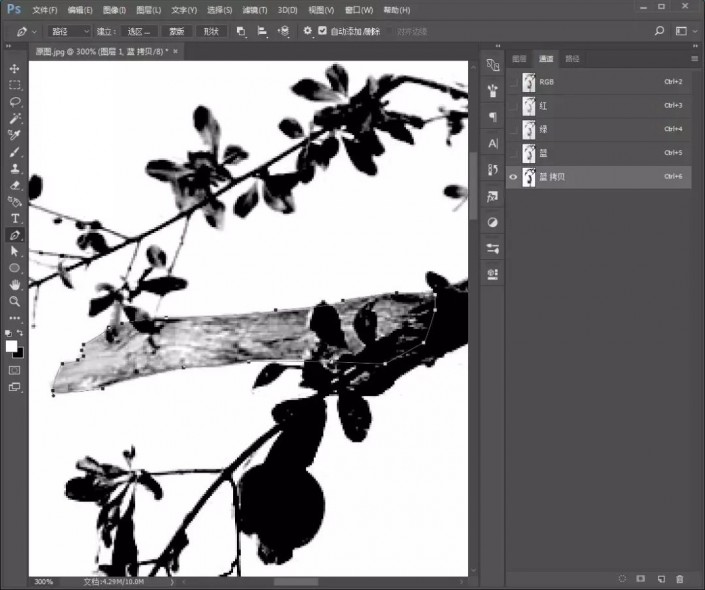Image resolution: width=705 pixels, height=590 pixels.
Task: Select the Hand tool
Action: (15, 284)
